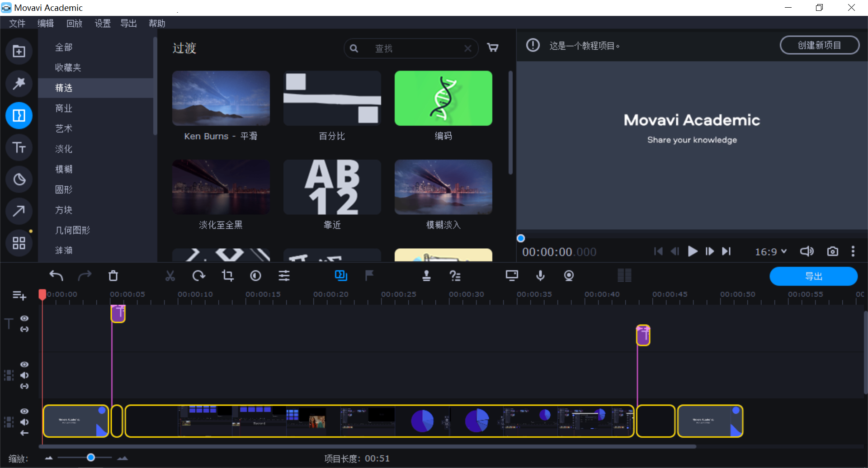Screen dimensions: 868x468
Task: Select the 编码 transition thumbnail
Action: tap(443, 98)
